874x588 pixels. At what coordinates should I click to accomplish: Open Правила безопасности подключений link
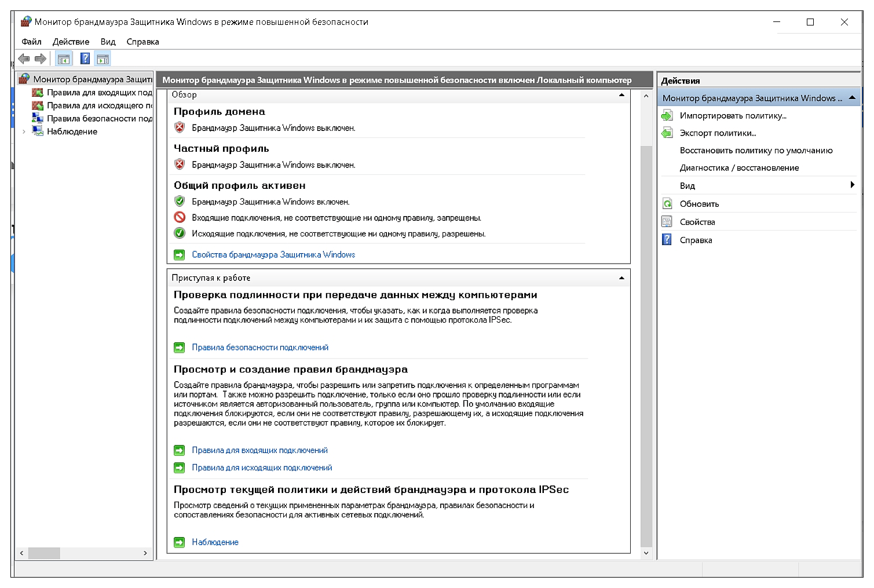[260, 348]
